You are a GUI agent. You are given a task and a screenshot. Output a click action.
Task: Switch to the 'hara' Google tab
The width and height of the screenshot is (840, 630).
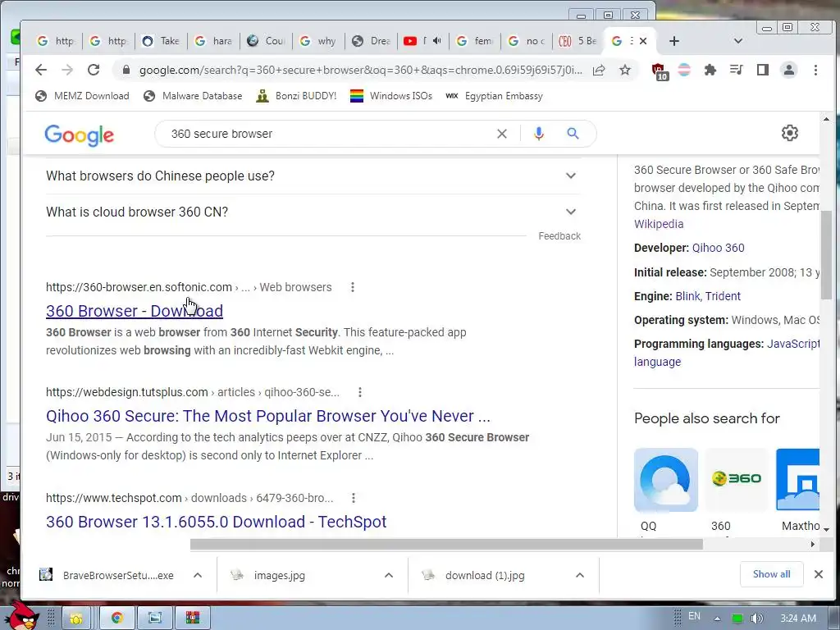pyautogui.click(x=213, y=41)
